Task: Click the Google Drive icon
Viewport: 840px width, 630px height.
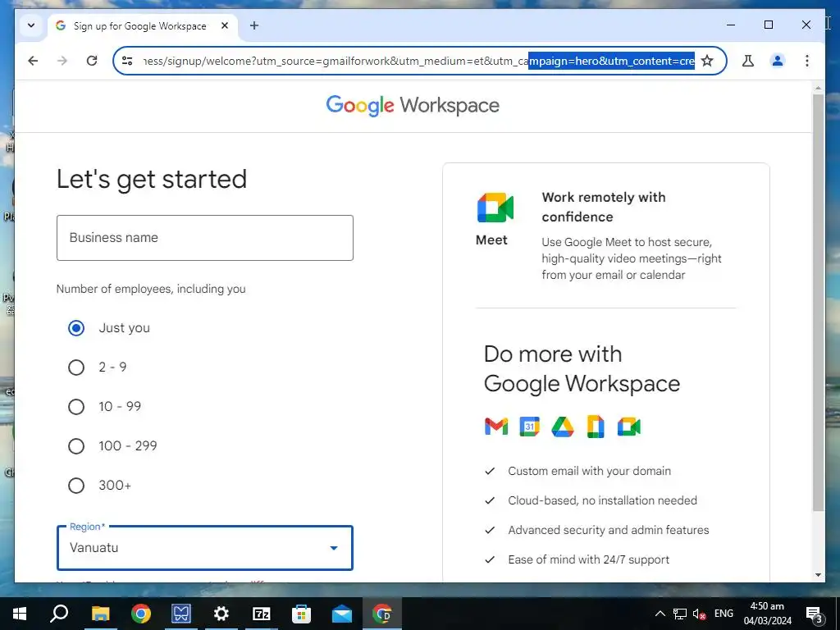Action: pyautogui.click(x=563, y=427)
